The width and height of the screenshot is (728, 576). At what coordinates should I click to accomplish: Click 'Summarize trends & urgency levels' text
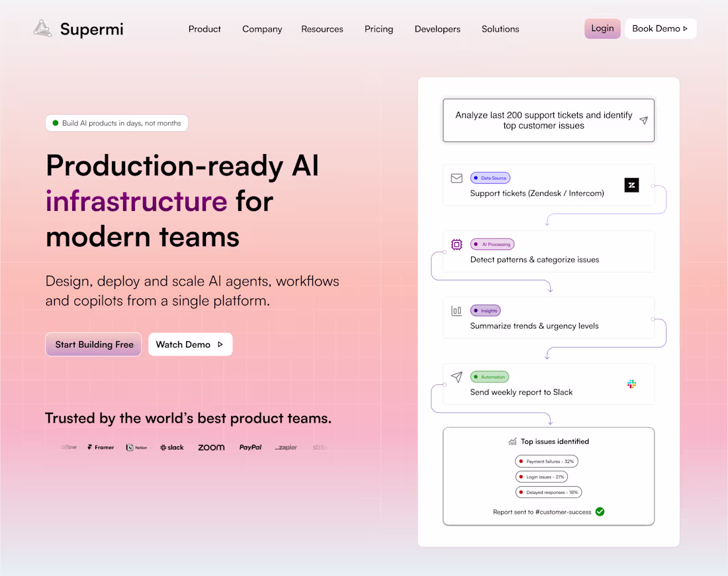point(534,326)
